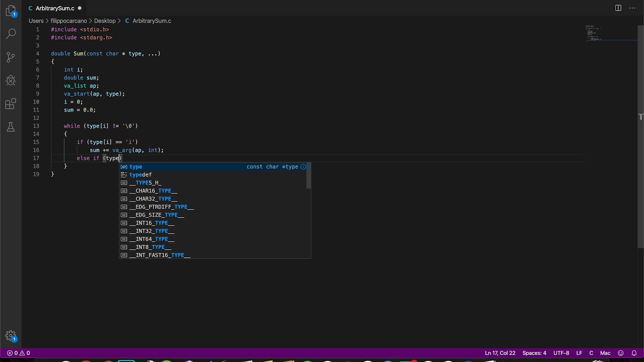644x362 pixels.
Task: Click the C language mode indicator
Action: (591, 353)
